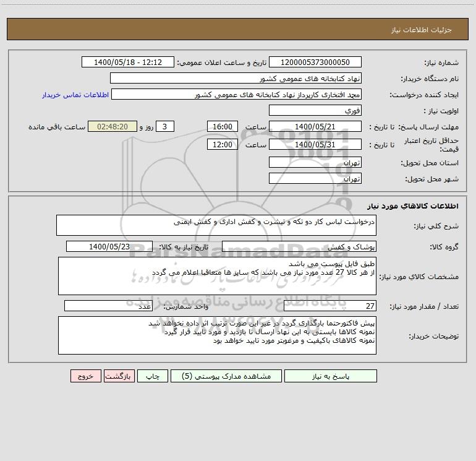
Task: Click the general description text area
Action: point(216,225)
